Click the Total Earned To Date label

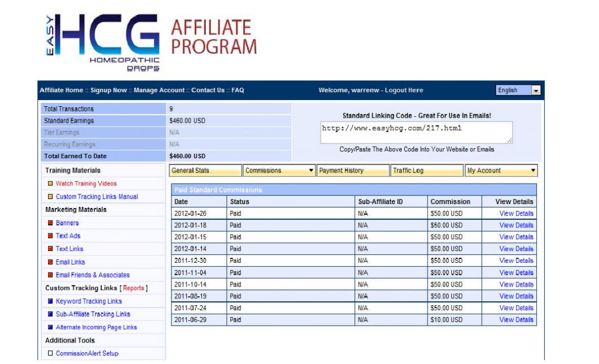click(75, 156)
